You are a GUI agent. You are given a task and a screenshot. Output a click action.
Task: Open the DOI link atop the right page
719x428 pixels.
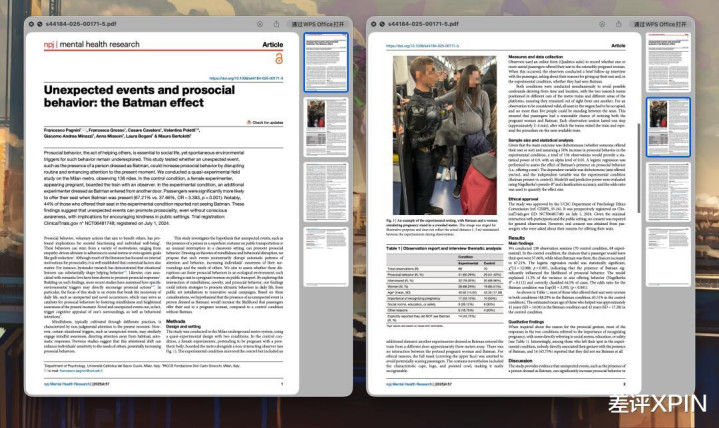416,46
